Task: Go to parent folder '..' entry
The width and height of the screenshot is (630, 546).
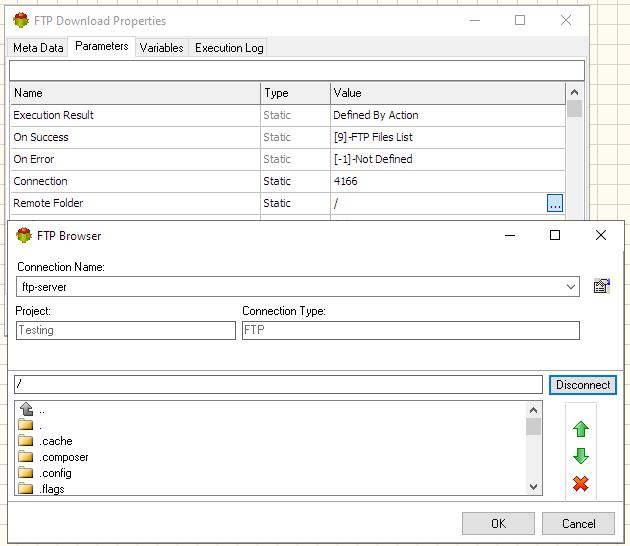Action: coord(32,410)
